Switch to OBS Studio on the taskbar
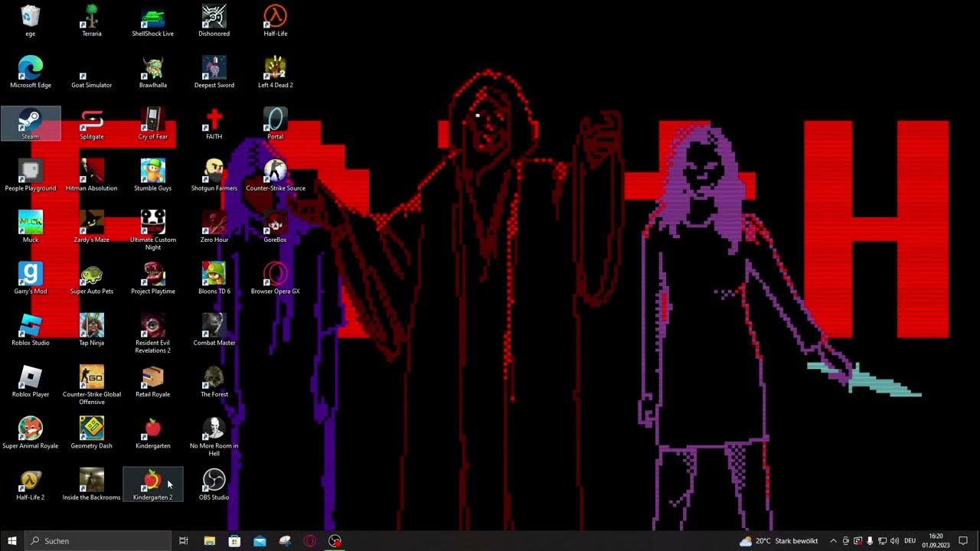The image size is (980, 551). click(335, 540)
